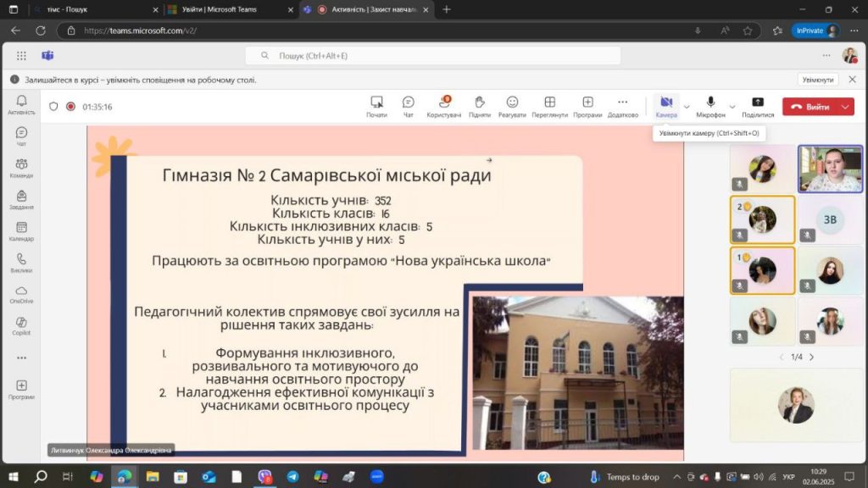This screenshot has width=868, height=488.
Task: Click the Teams logo icon
Action: pyautogui.click(x=47, y=55)
